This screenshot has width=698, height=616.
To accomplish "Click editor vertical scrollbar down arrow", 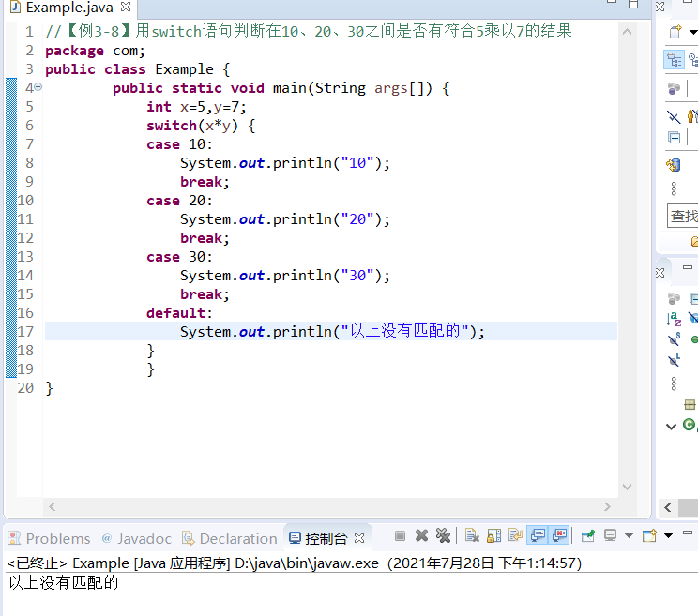I will [x=628, y=487].
